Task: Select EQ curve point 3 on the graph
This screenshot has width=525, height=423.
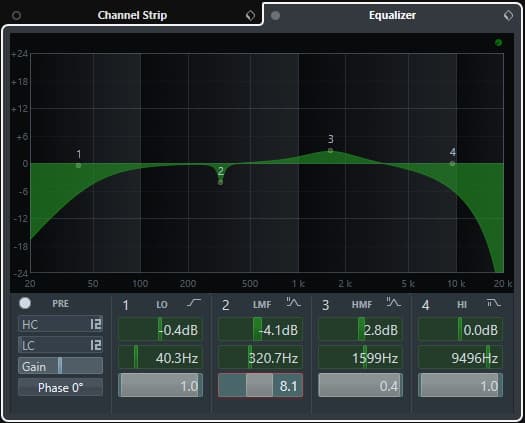Action: [330, 150]
